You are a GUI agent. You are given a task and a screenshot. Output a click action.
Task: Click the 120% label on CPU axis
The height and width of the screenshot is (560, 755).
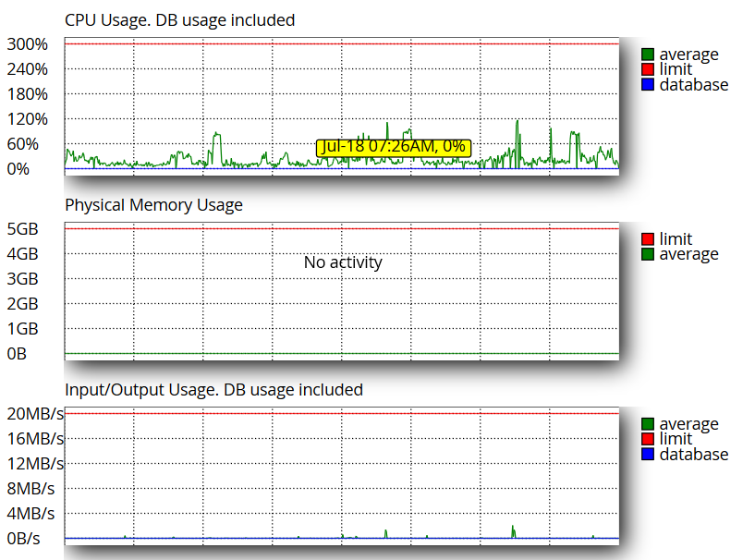(x=28, y=119)
